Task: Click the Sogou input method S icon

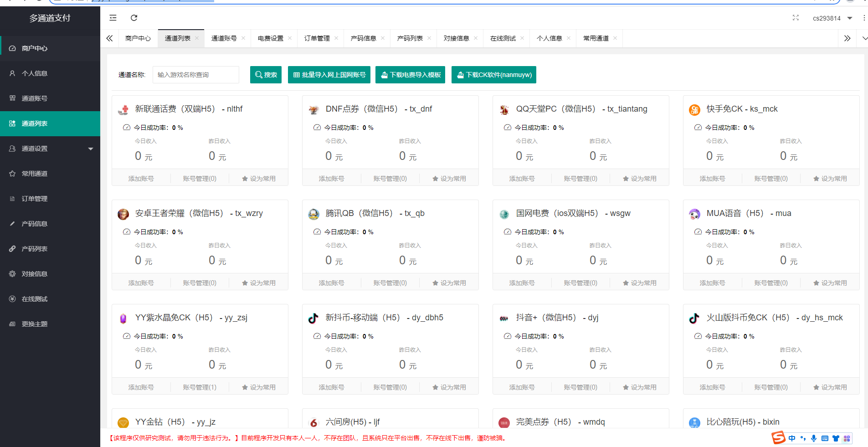Action: pos(778,438)
